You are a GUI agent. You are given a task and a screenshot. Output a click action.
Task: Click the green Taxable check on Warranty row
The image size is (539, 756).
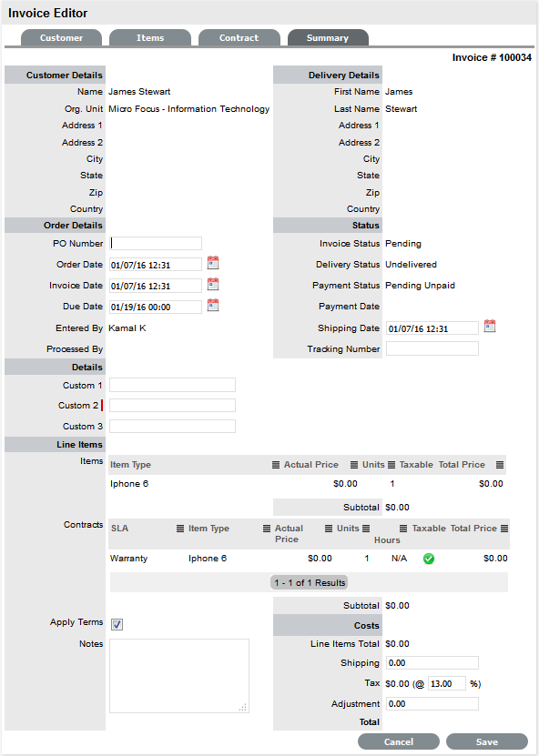[x=429, y=558]
